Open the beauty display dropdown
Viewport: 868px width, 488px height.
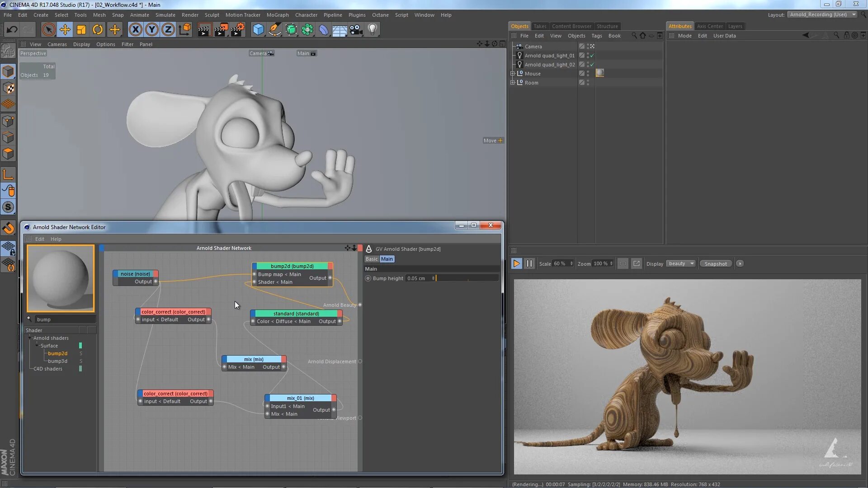point(681,263)
